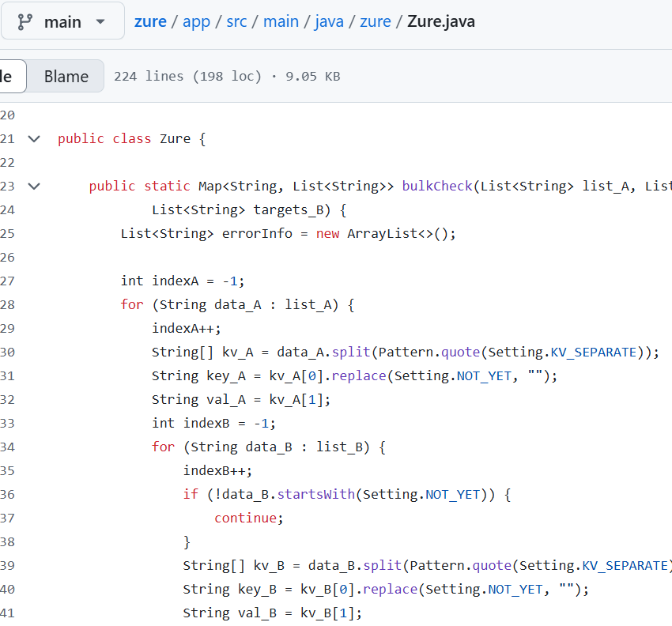The height and width of the screenshot is (626, 672).
Task: Switch to the Code view tab
Action: [8, 77]
